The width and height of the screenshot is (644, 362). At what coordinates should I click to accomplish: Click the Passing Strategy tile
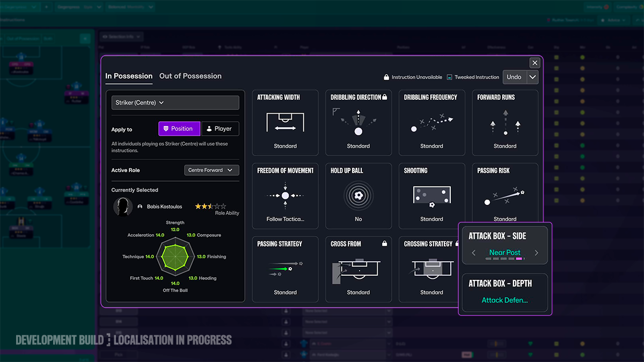click(285, 269)
